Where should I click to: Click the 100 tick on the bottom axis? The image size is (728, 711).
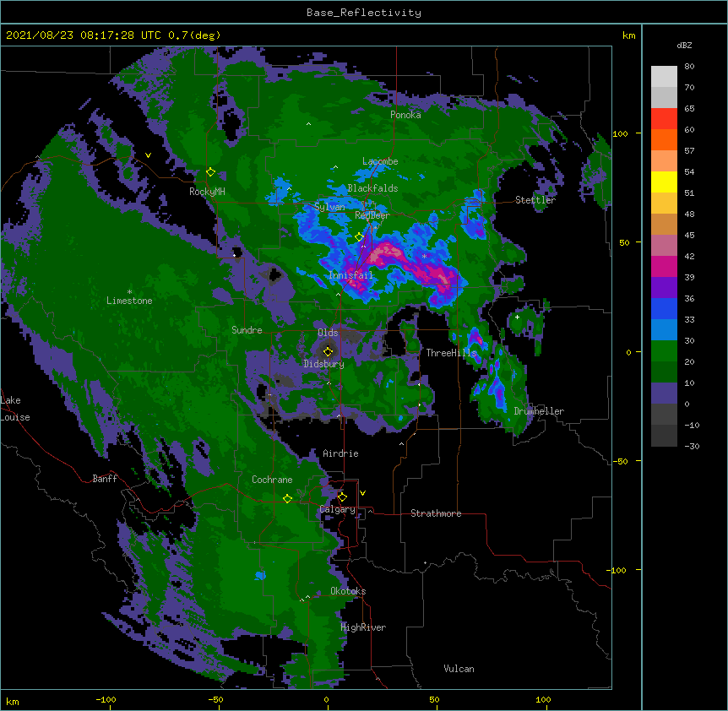point(543,699)
